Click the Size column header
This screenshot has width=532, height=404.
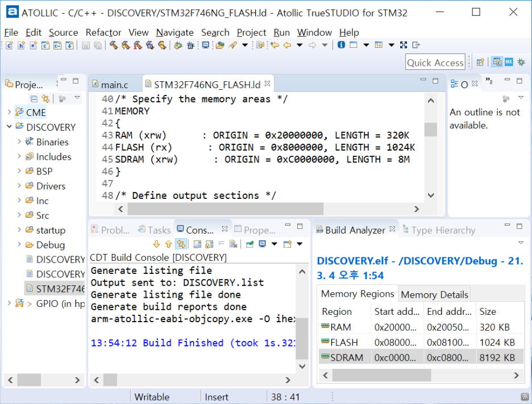tap(500, 311)
